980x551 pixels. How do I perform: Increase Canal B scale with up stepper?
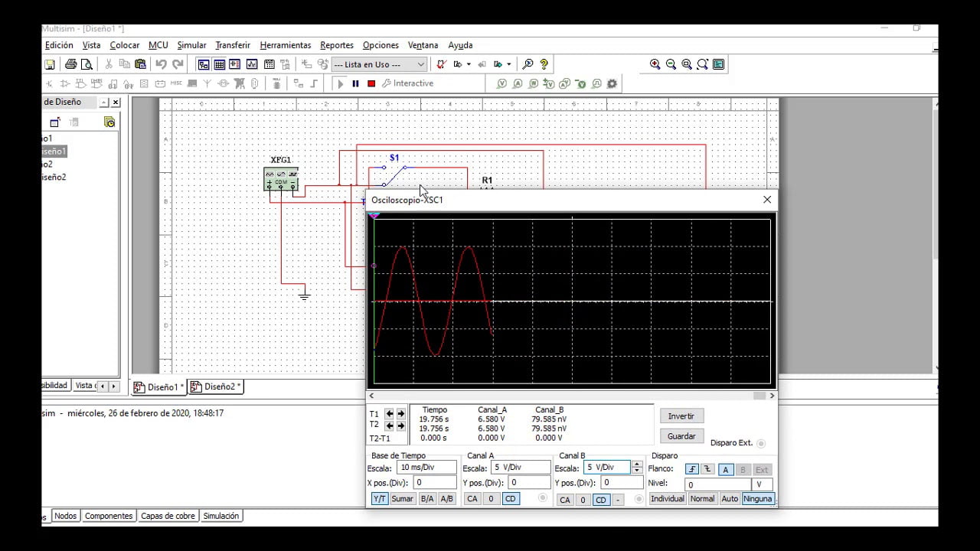636,464
